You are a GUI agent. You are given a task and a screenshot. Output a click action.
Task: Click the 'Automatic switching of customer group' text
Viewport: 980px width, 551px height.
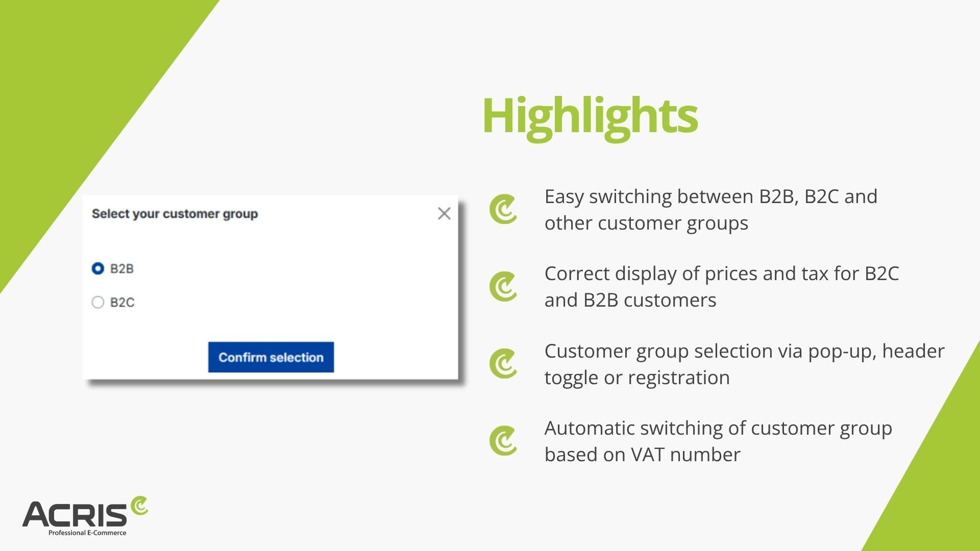click(x=718, y=429)
